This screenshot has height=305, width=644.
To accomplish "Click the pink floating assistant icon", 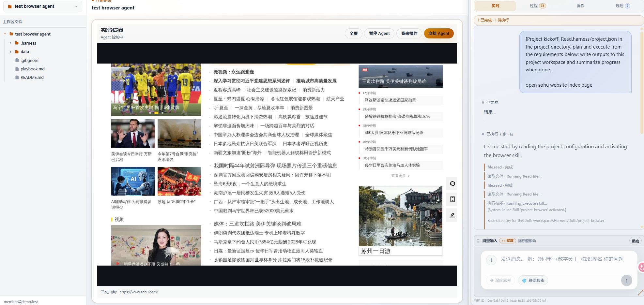I will click(x=641, y=267).
